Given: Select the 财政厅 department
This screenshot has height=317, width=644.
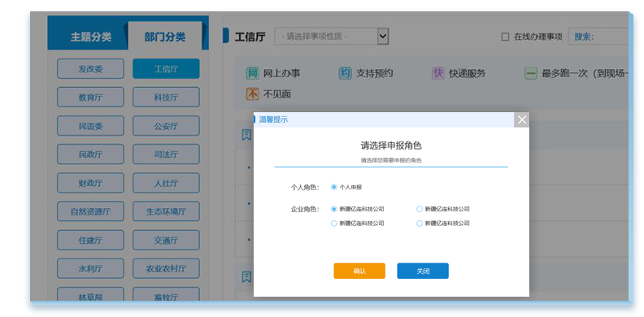Looking at the screenshot, I should coord(90,183).
